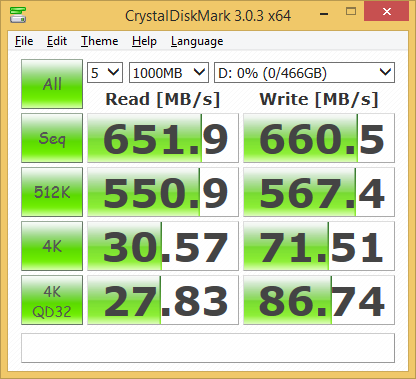Select the 4K read result 30.57

tap(163, 246)
